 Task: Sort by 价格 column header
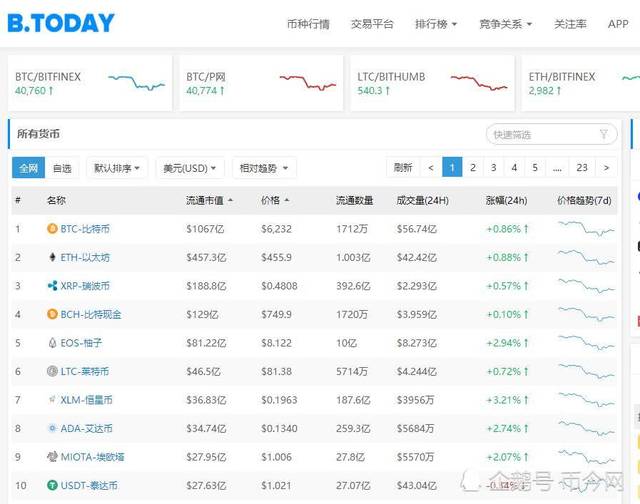pos(275,200)
